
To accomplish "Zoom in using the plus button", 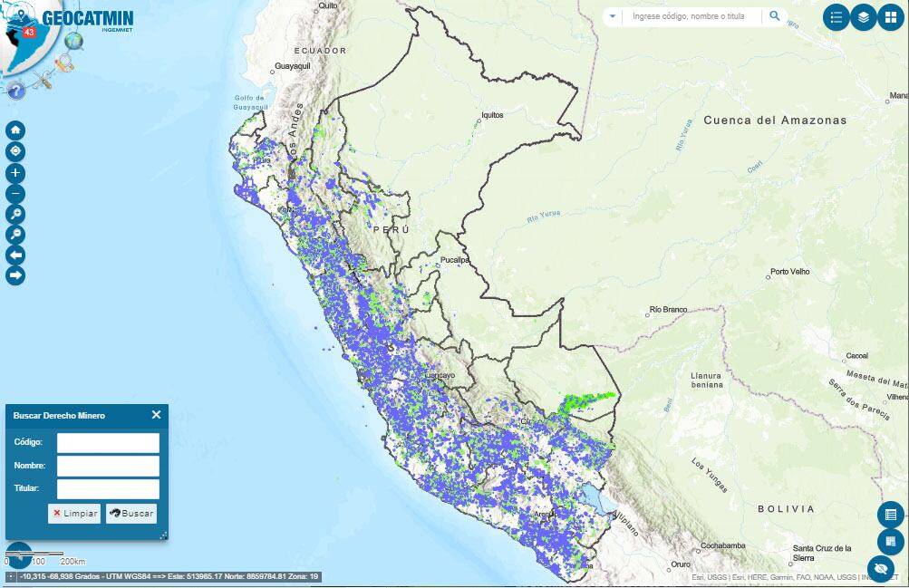I will [x=15, y=173].
